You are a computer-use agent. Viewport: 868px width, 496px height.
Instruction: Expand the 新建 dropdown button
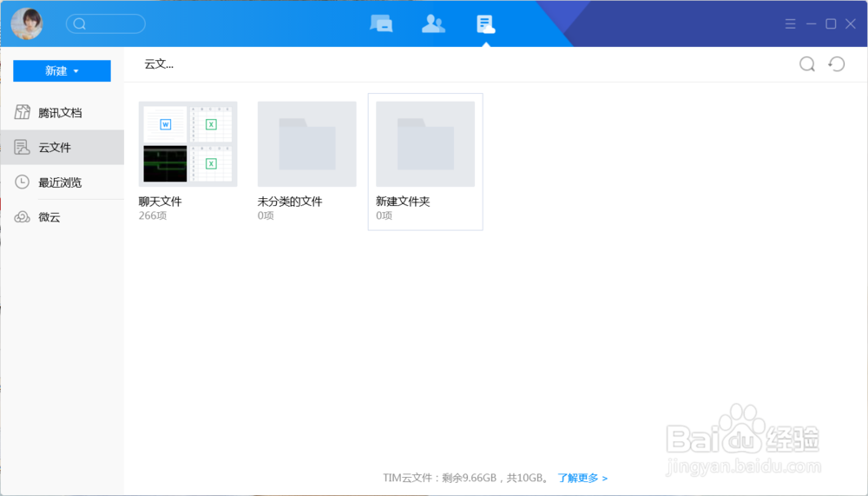click(62, 71)
